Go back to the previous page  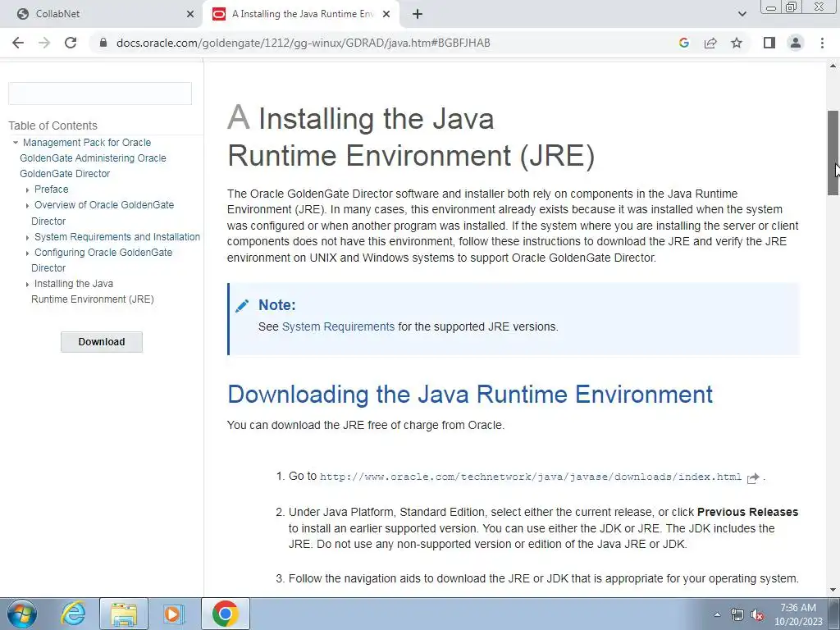18,43
